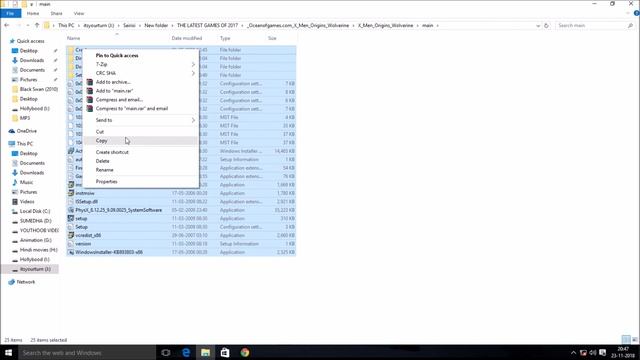The width and height of the screenshot is (640, 360).
Task: Open Local Disk (C:) in sidebar
Action: [35, 211]
